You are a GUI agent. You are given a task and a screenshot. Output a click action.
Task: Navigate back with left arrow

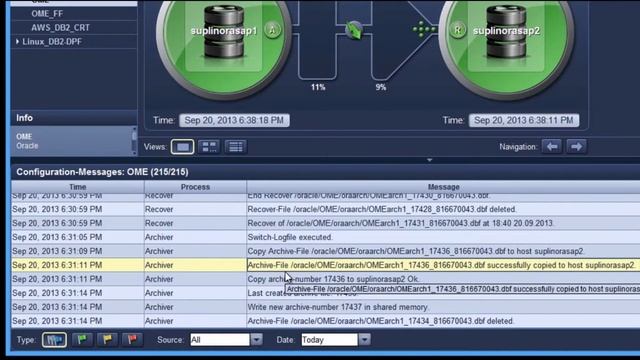coord(552,147)
